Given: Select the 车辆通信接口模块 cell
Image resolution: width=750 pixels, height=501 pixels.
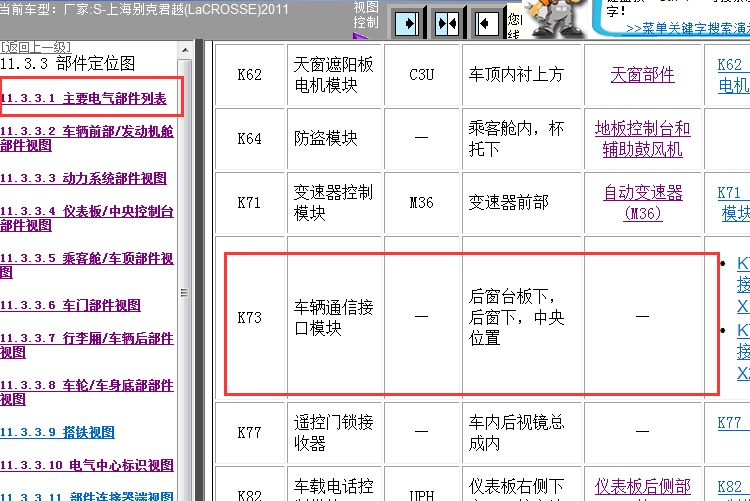Looking at the screenshot, I should pyautogui.click(x=334, y=317).
